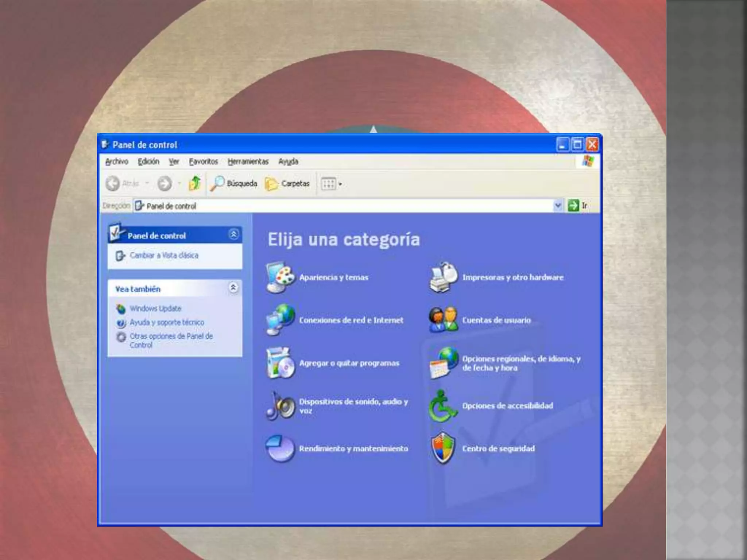
Task: Open the Views button dropdown in toolbar
Action: tap(331, 184)
